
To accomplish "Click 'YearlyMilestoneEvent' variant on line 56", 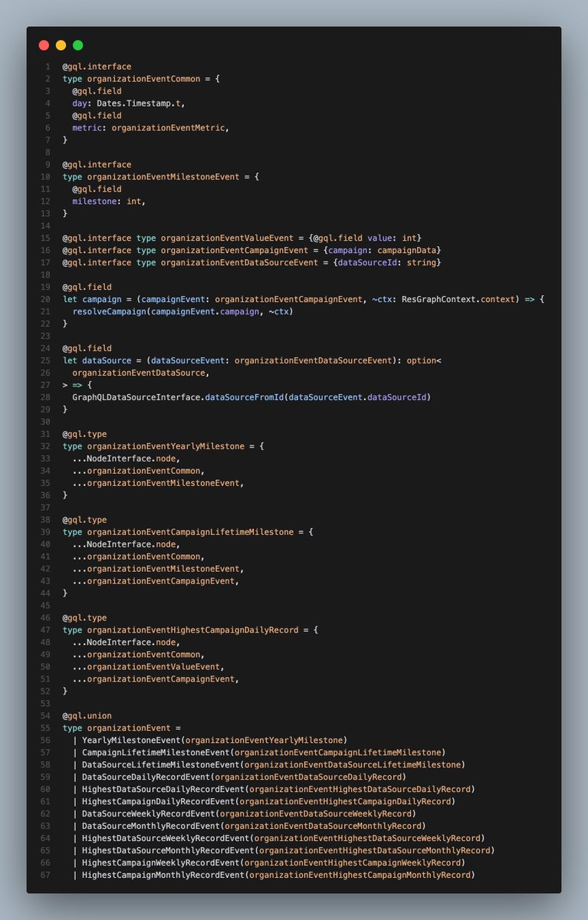I will tap(130, 741).
